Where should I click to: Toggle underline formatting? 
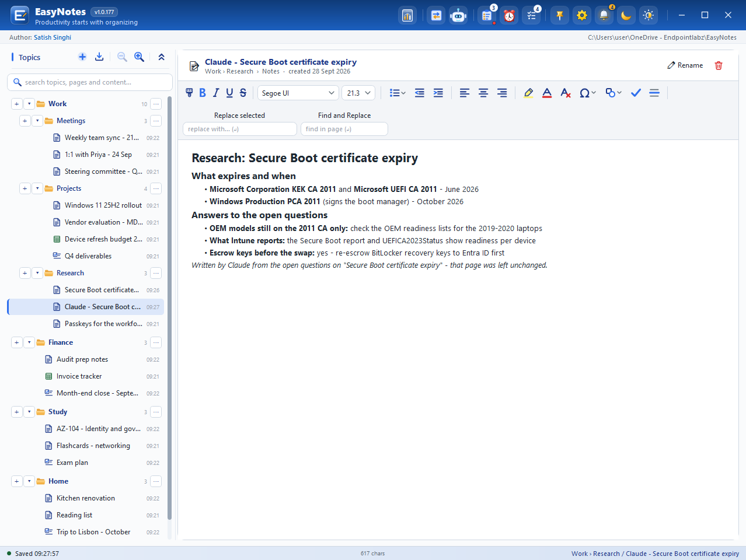[x=229, y=93]
